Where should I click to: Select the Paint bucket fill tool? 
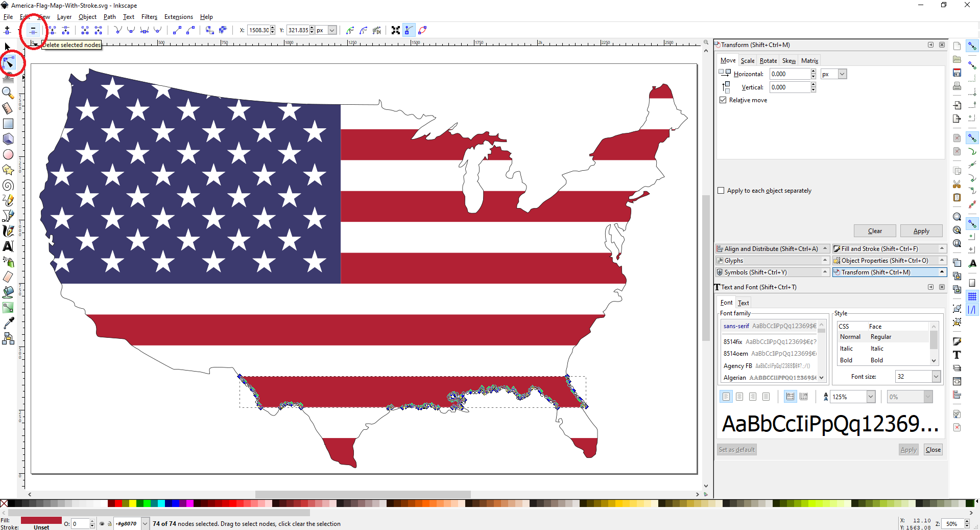[8, 292]
